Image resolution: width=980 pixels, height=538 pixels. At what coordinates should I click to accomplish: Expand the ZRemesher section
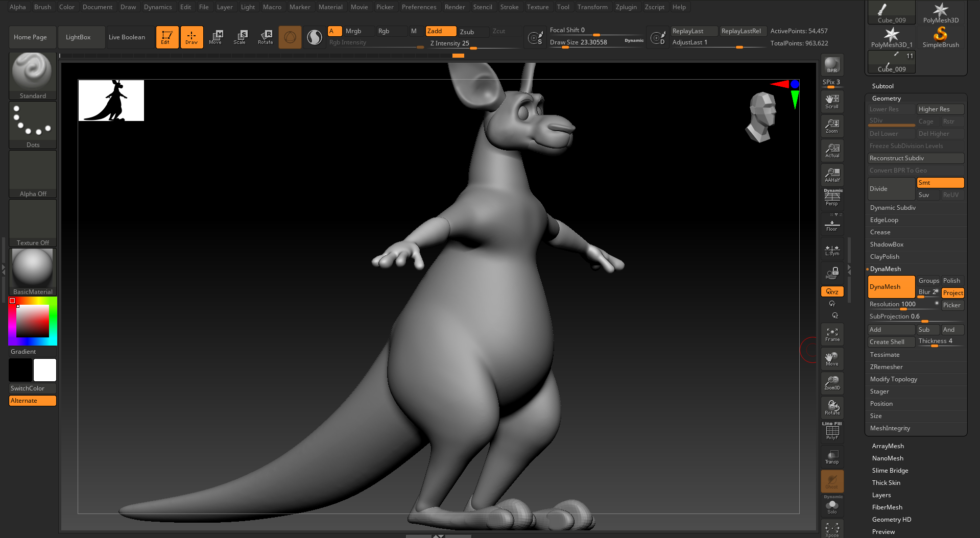pyautogui.click(x=886, y=367)
